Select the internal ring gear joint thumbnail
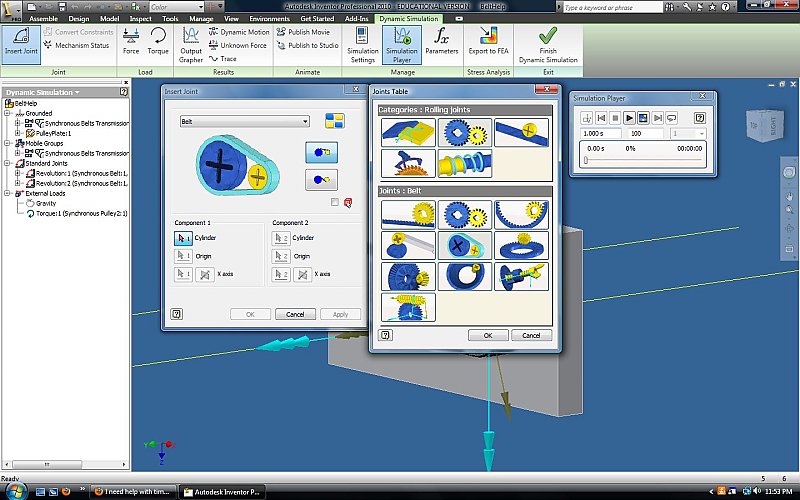800x500 pixels. coord(521,214)
